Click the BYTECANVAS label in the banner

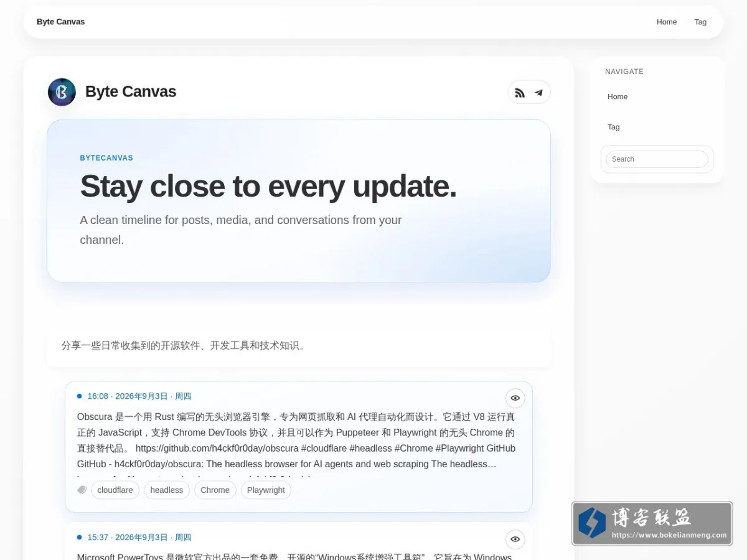coord(106,158)
